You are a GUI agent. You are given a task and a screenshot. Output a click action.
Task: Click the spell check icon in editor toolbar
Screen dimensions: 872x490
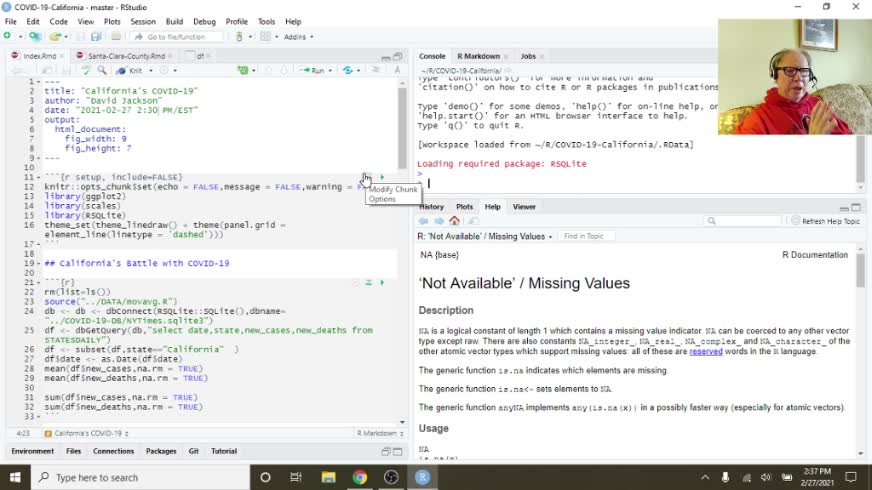pos(86,71)
